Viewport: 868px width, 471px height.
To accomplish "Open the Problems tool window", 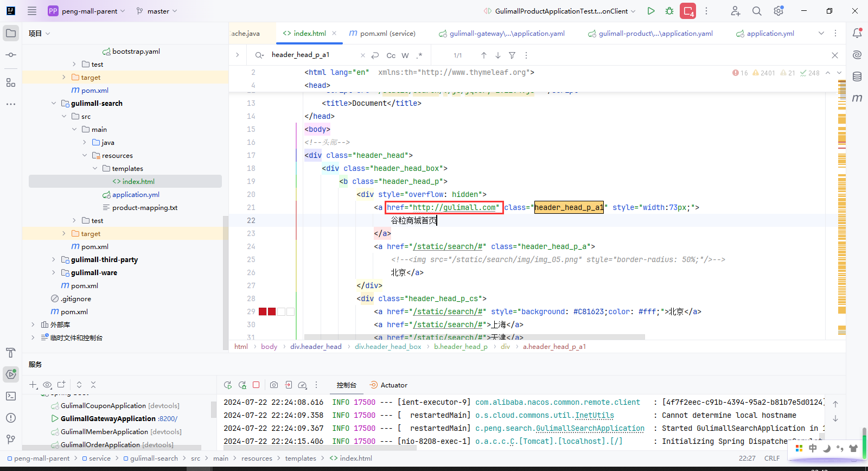I will point(11,418).
